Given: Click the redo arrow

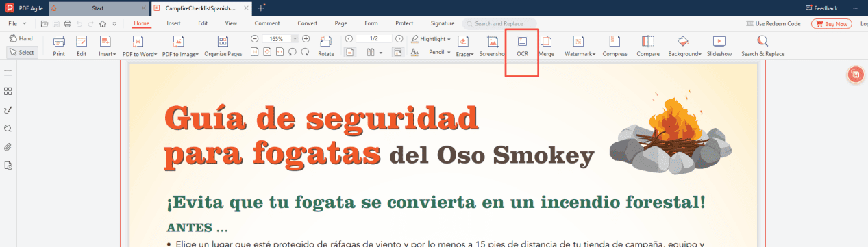Looking at the screenshot, I should [x=90, y=23].
